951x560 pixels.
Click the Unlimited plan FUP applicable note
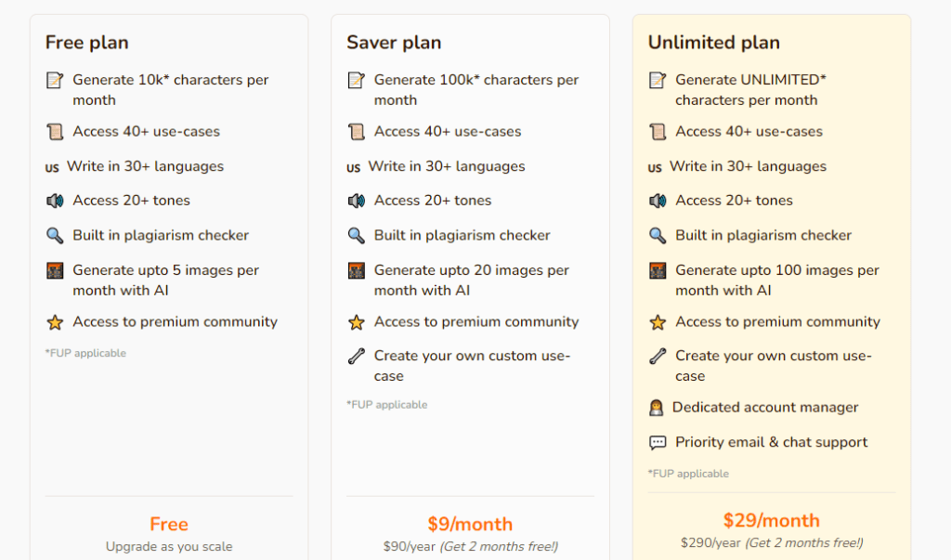tap(688, 474)
